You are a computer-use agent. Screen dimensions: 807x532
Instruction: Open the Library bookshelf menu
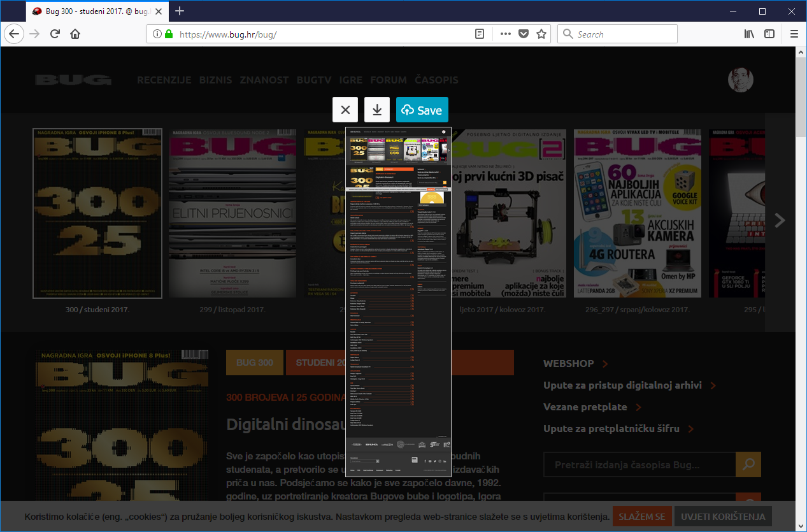click(749, 34)
